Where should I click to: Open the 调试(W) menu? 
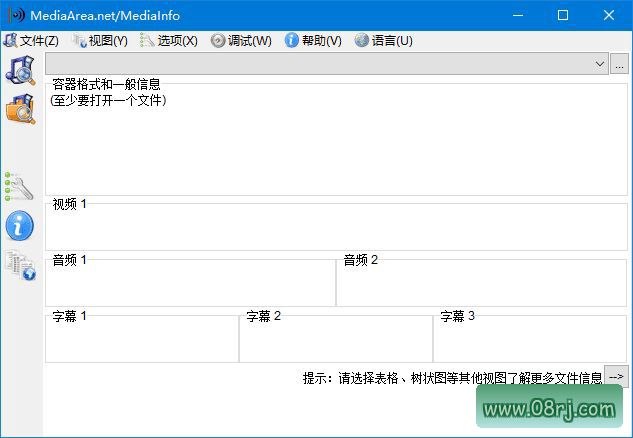pos(241,40)
